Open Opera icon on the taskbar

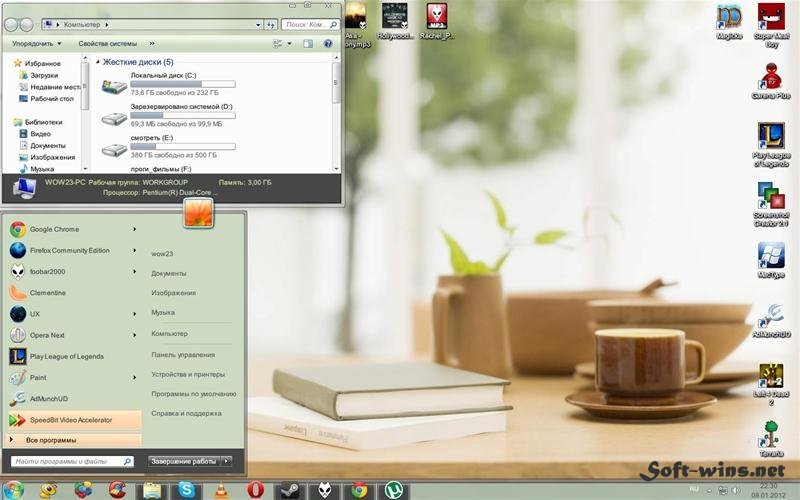coord(256,490)
